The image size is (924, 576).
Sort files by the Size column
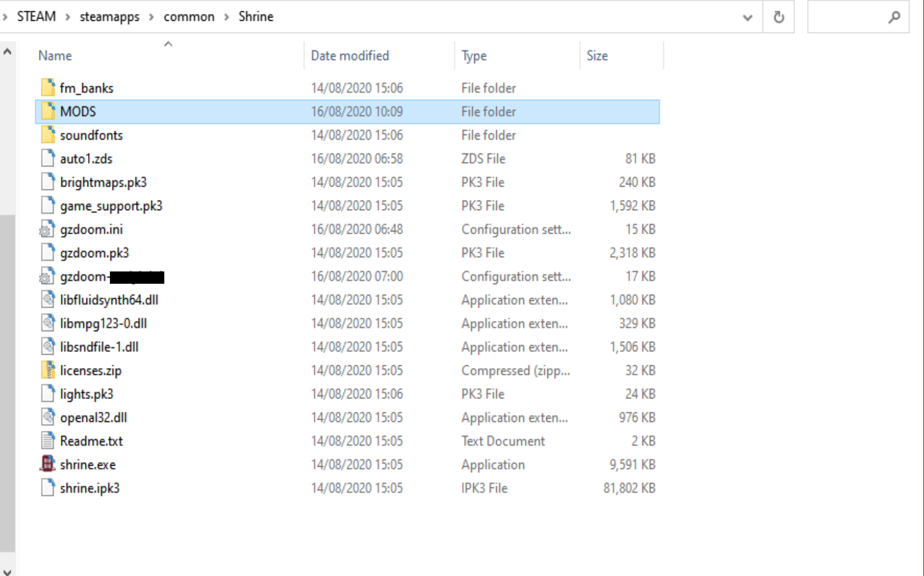pos(597,55)
